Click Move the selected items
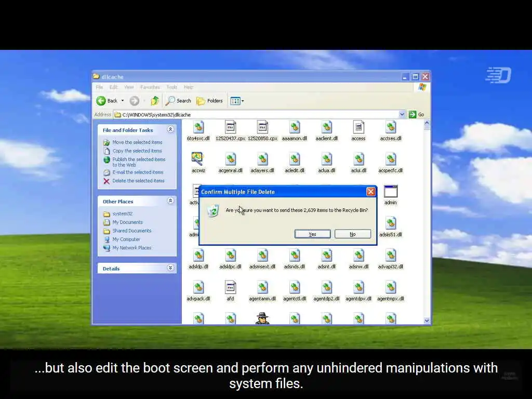This screenshot has width=532, height=399. click(137, 142)
